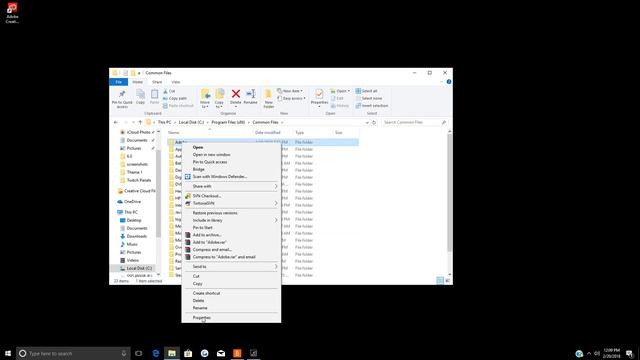The height and width of the screenshot is (360, 640).
Task: Open the blue File tab
Action: point(118,82)
